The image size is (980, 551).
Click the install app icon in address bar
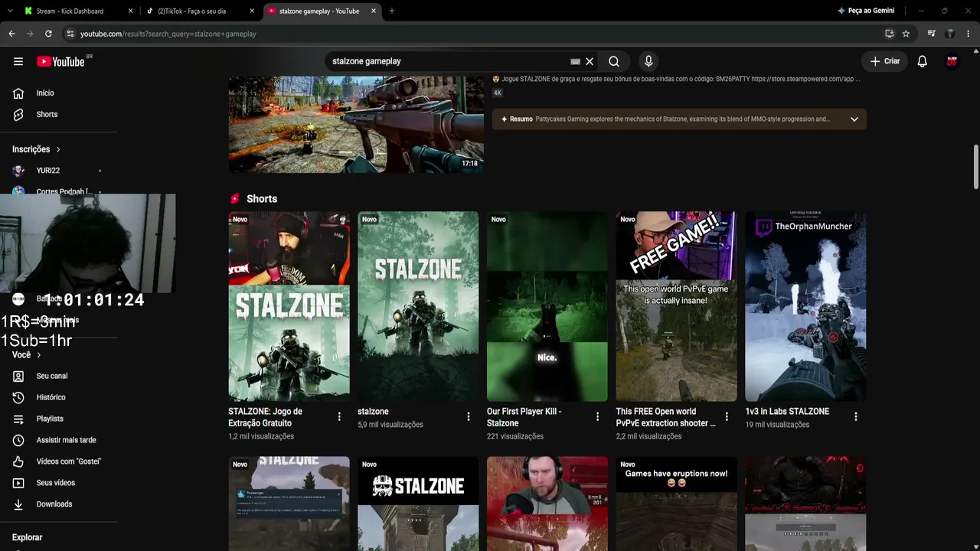point(889,34)
